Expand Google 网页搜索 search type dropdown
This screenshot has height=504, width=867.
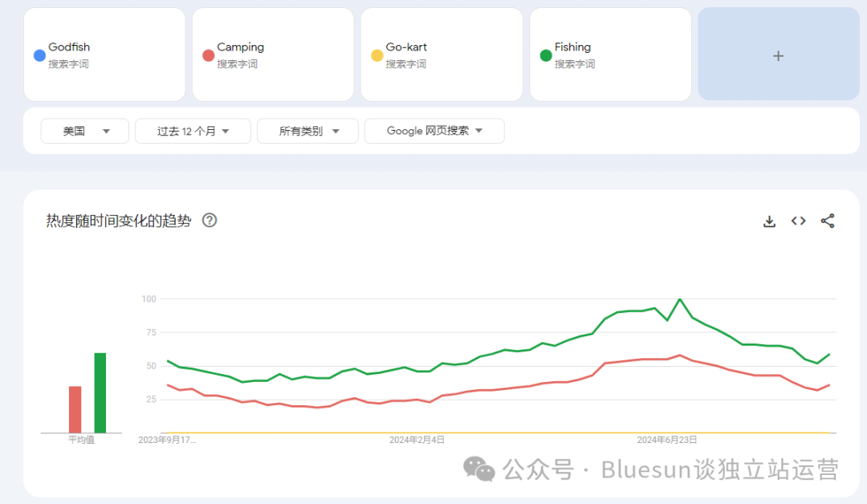(x=434, y=131)
